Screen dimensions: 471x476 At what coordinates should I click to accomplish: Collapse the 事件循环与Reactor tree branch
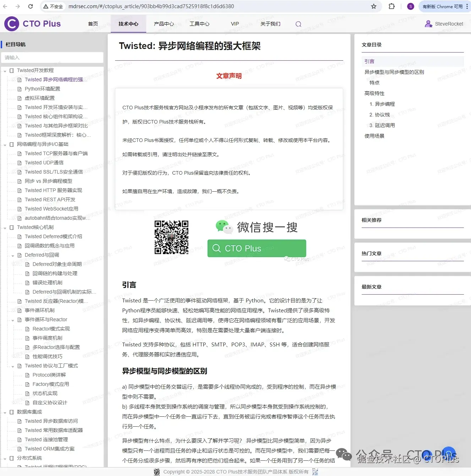point(13,319)
